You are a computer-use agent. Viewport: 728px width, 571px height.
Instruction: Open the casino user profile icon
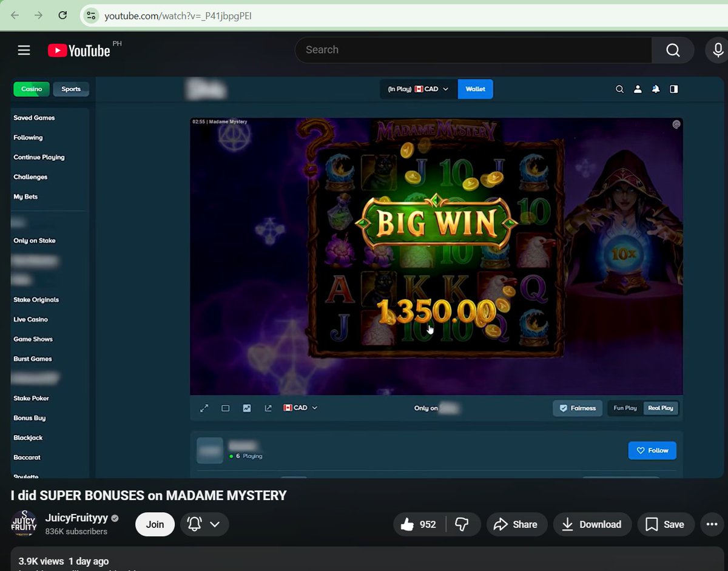(638, 89)
